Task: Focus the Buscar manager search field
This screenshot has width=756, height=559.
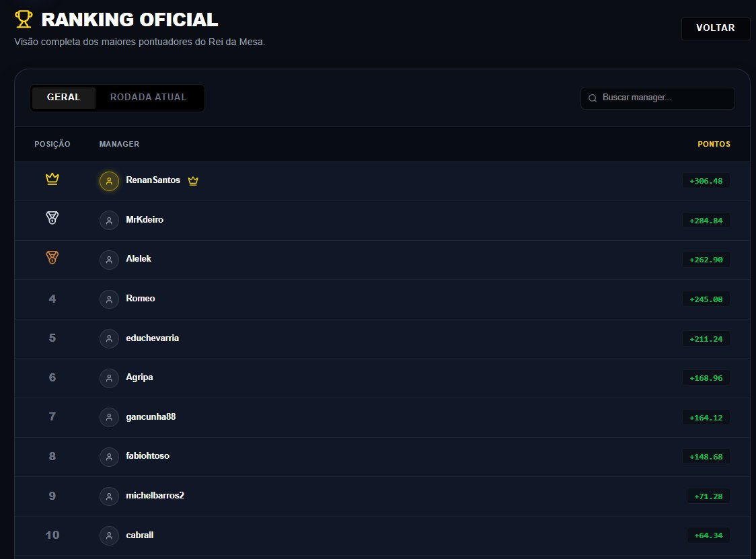Action: coord(658,98)
